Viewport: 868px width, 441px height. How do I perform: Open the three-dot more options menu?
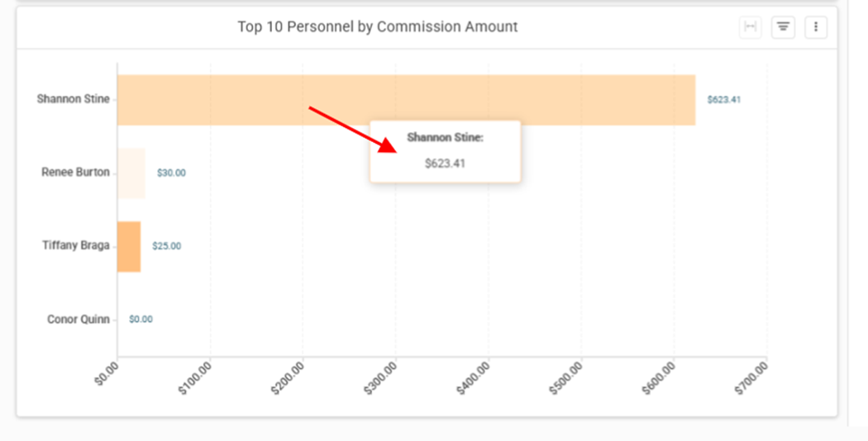(815, 27)
